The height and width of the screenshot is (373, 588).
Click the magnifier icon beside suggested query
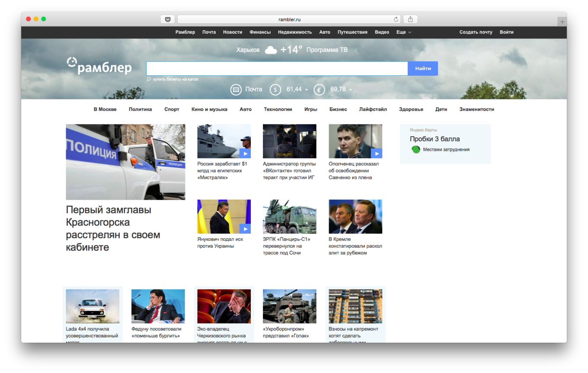(149, 80)
